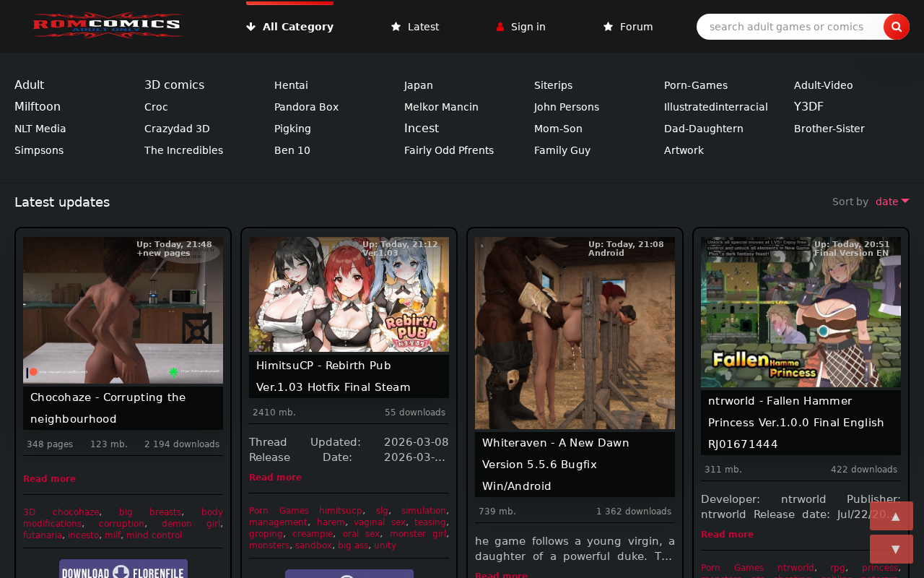This screenshot has height=578, width=924.
Task: Open the Whiteraven A New Dawn title
Action: pos(556,465)
